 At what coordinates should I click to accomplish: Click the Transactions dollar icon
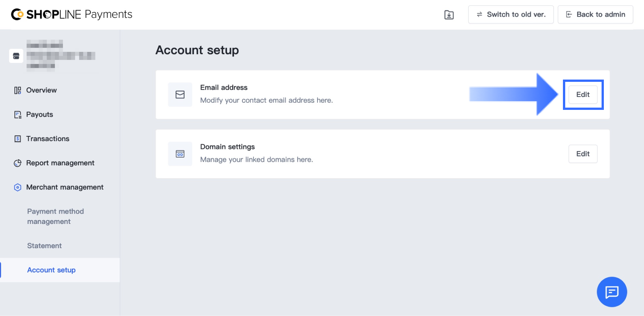coord(17,139)
